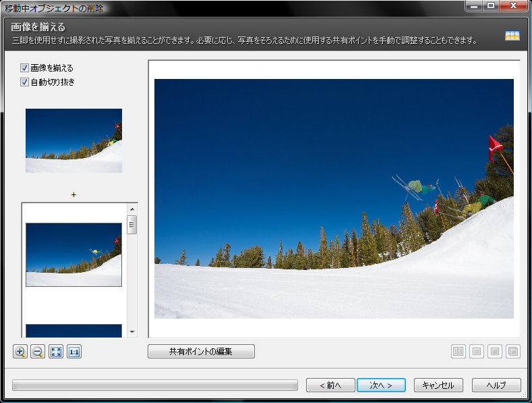Select the third single-image view icon

(x=495, y=351)
